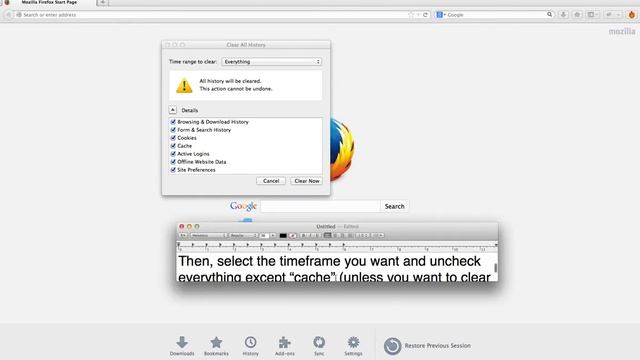
Task: Uncheck Active Logins
Action: (x=173, y=154)
